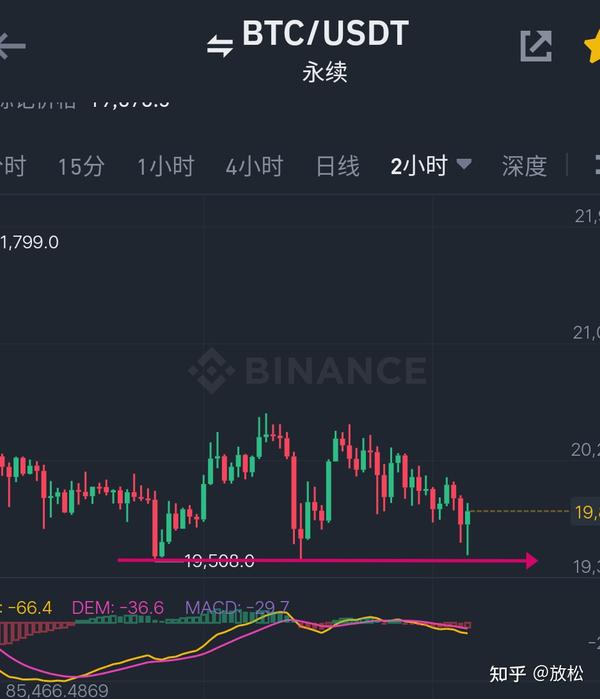Tap the yellow current price tag
Image resolution: width=600 pixels, height=699 pixels.
[586, 512]
